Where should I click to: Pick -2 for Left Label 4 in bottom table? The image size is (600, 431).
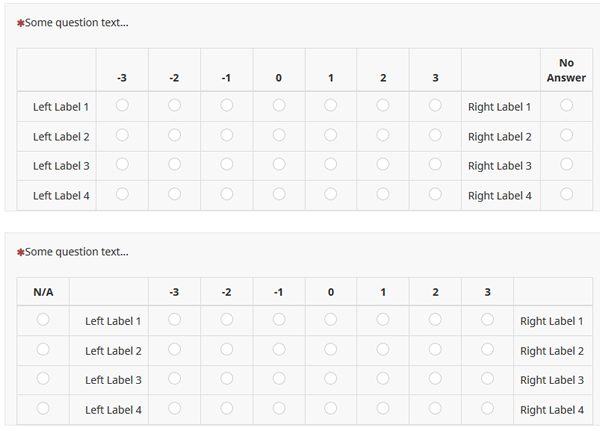(x=227, y=409)
